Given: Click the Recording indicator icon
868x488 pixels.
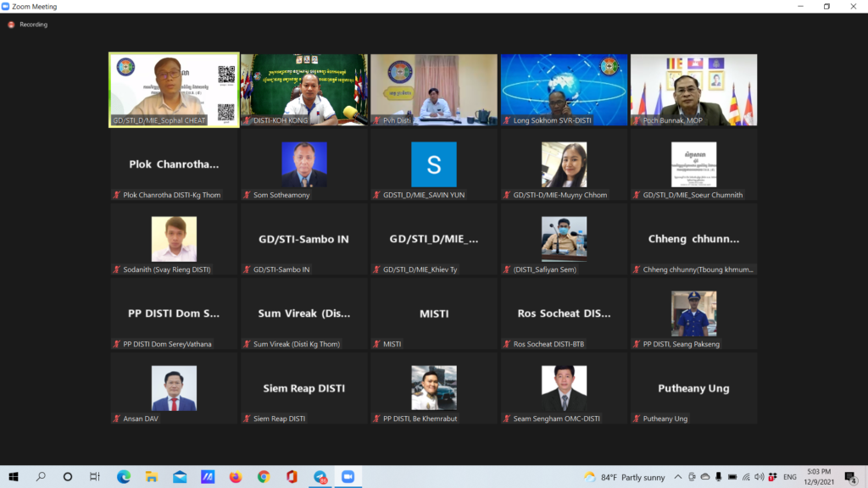Looking at the screenshot, I should tap(11, 25).
